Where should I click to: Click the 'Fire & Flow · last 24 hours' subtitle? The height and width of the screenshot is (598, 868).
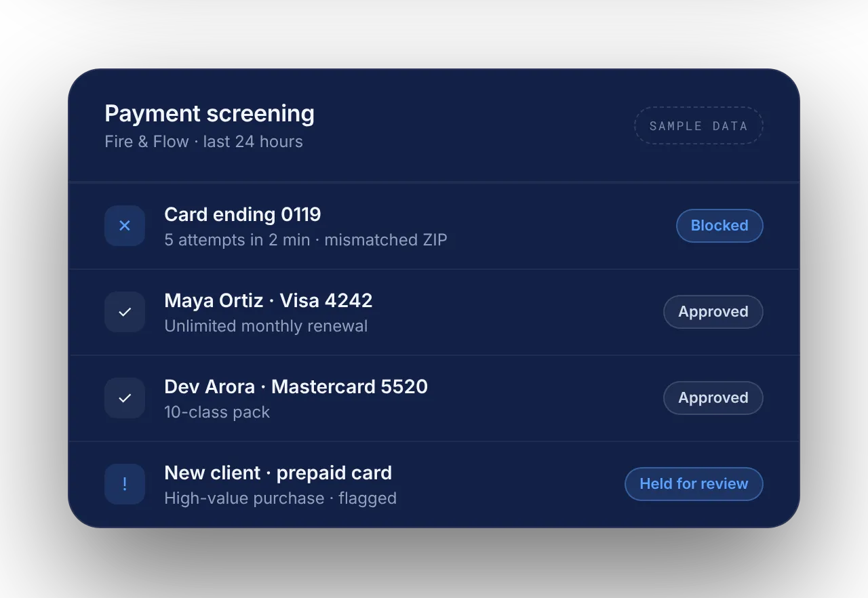pyautogui.click(x=203, y=142)
